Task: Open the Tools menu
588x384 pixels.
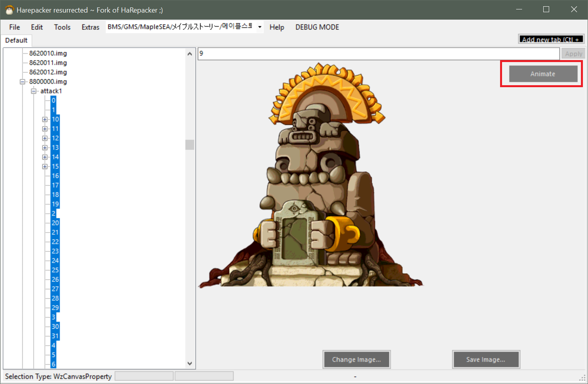Action: pyautogui.click(x=62, y=27)
